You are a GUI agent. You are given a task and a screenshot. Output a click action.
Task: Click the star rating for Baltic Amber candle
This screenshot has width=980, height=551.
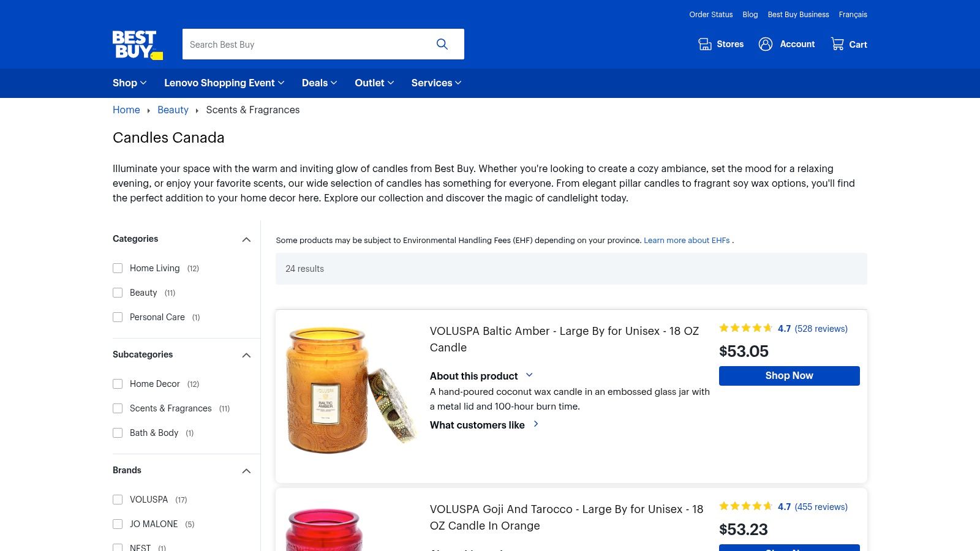(746, 328)
